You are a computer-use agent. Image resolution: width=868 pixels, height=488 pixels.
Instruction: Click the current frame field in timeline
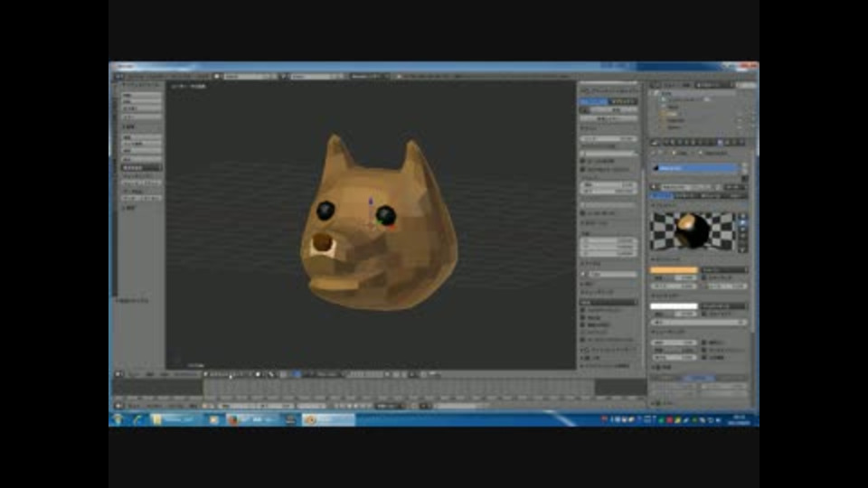(312, 406)
